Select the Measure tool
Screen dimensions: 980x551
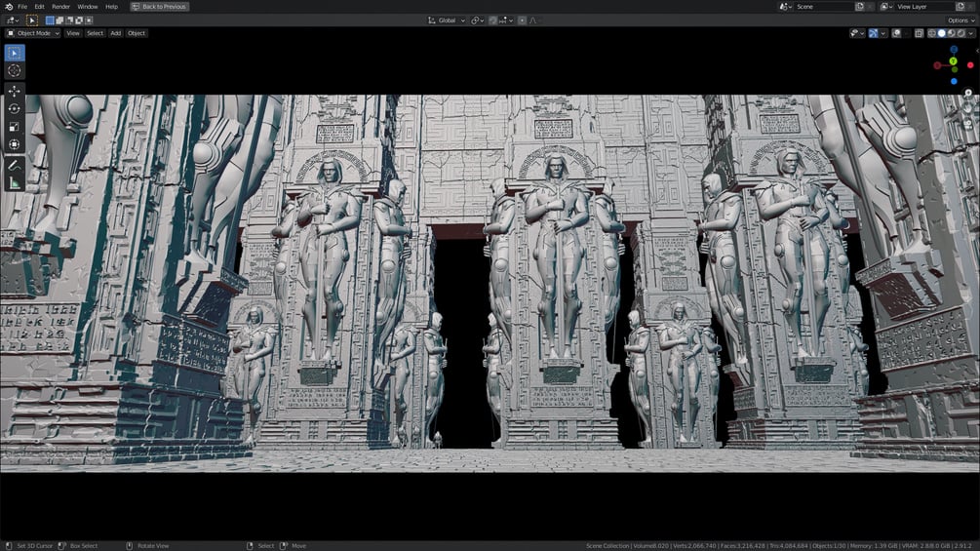14,183
